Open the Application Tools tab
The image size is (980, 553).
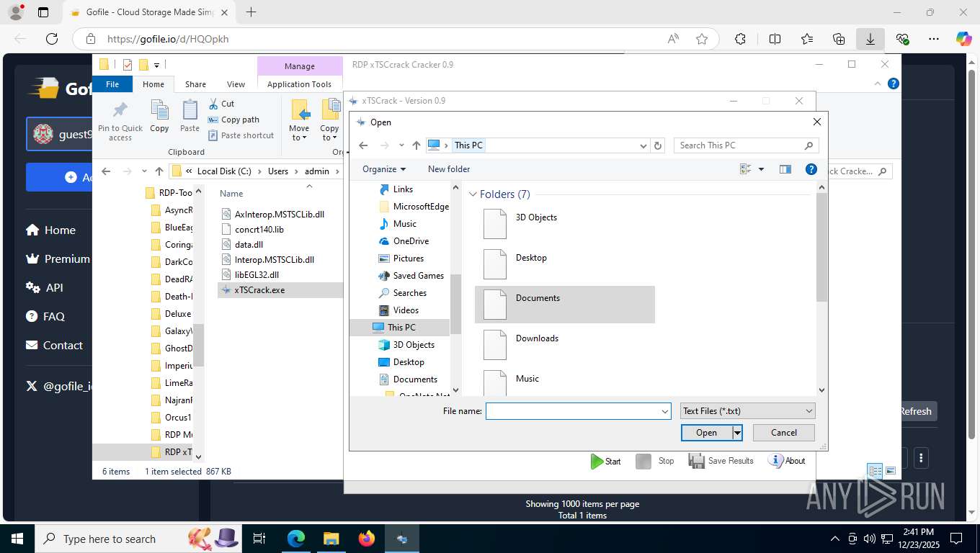tap(299, 84)
